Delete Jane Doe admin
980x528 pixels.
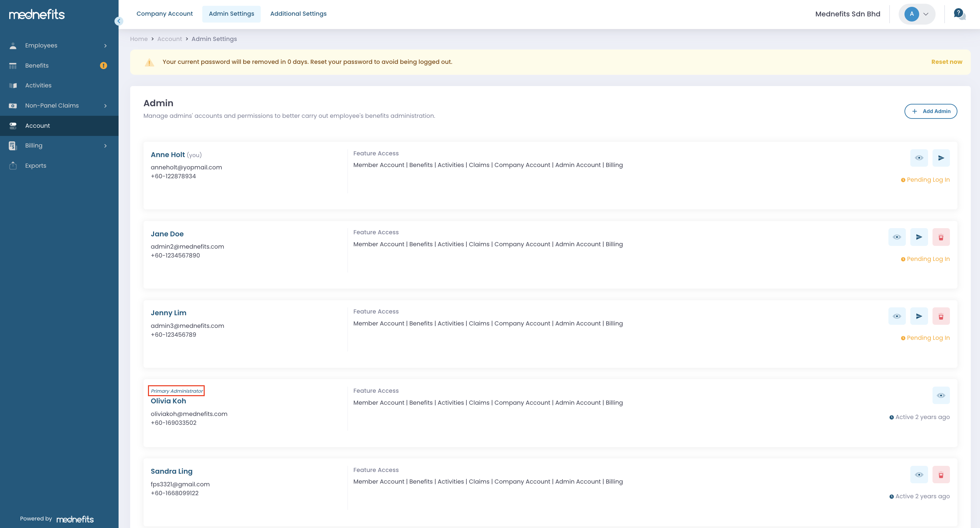[941, 237]
